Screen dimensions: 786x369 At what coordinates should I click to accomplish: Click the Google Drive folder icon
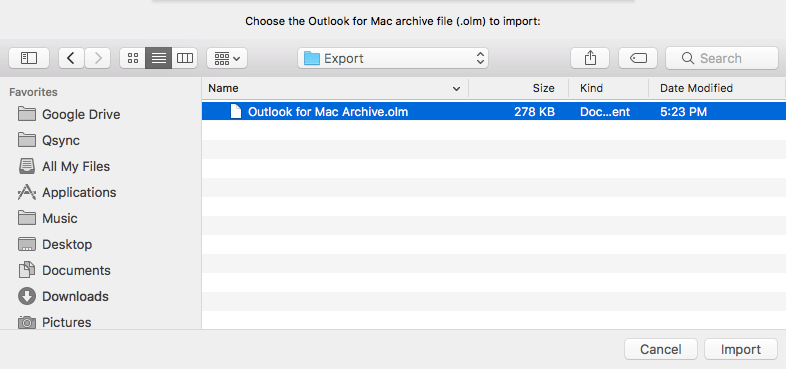coord(27,114)
